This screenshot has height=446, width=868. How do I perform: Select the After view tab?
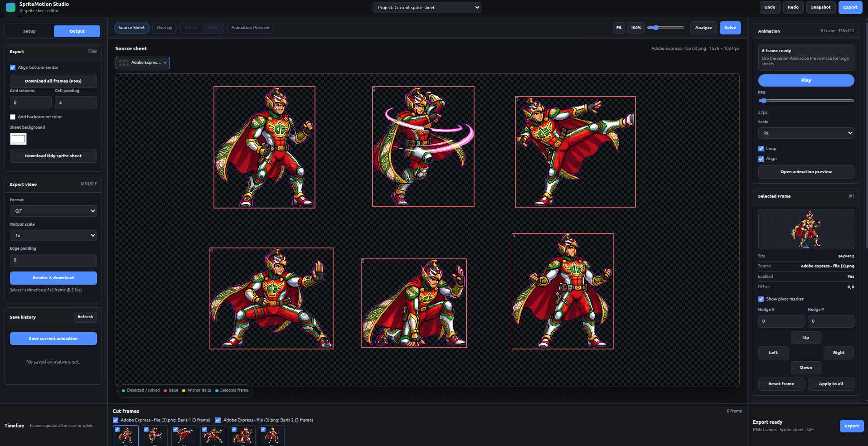pos(213,28)
